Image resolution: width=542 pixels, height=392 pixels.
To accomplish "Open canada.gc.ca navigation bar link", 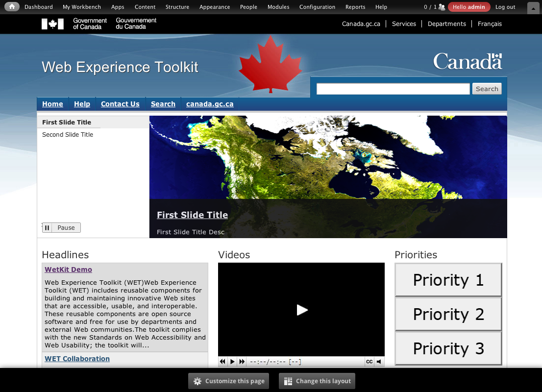I will click(210, 104).
